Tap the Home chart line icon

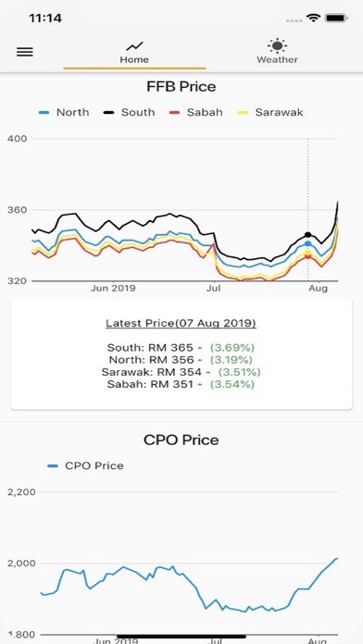pos(134,46)
